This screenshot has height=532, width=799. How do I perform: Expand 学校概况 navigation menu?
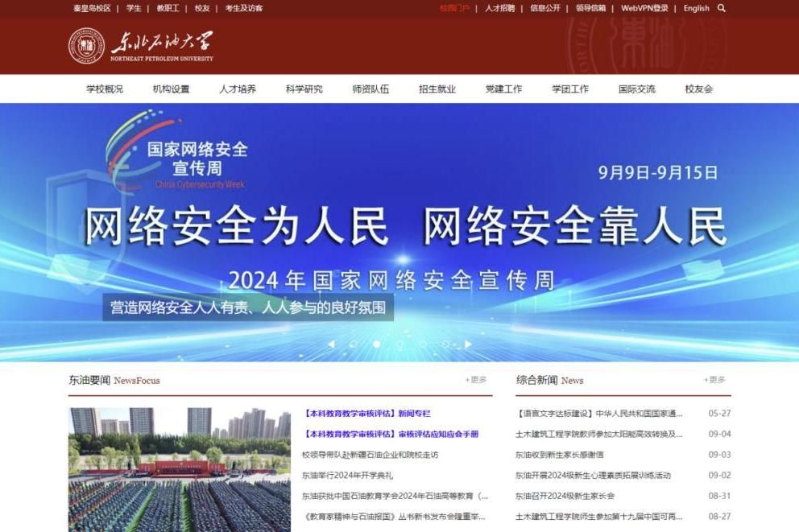coord(105,89)
